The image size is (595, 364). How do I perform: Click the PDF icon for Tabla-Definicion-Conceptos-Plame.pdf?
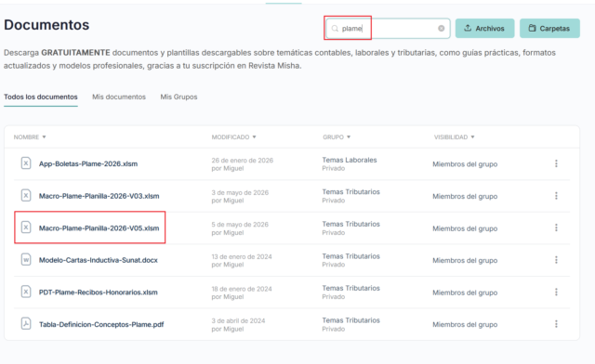point(26,324)
